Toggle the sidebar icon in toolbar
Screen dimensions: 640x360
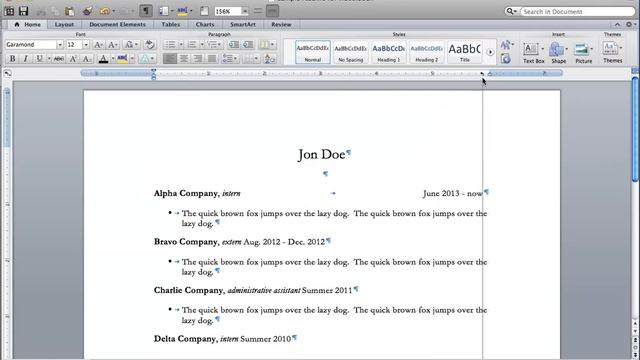pos(164,11)
